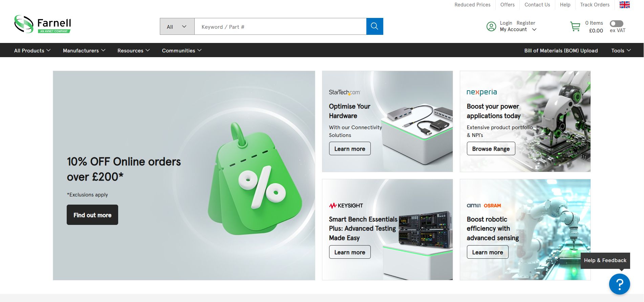Viewport: 644px width, 302px height.
Task: Open the Tools dropdown menu
Action: 621,50
